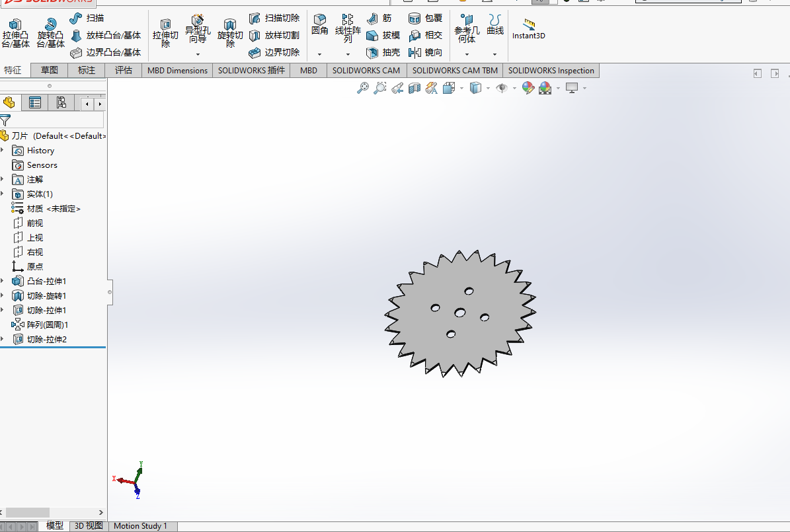Switch to the 标注 tab
The height and width of the screenshot is (532, 790).
[87, 70]
